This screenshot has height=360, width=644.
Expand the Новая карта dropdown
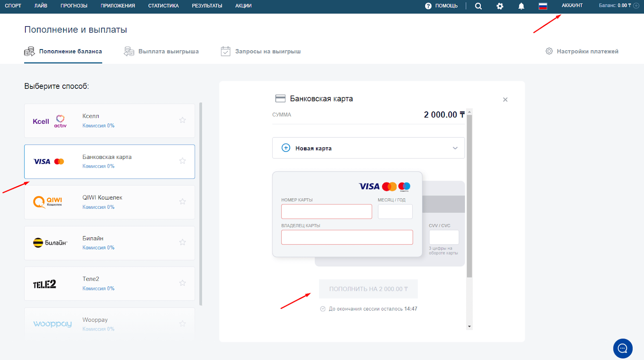368,148
